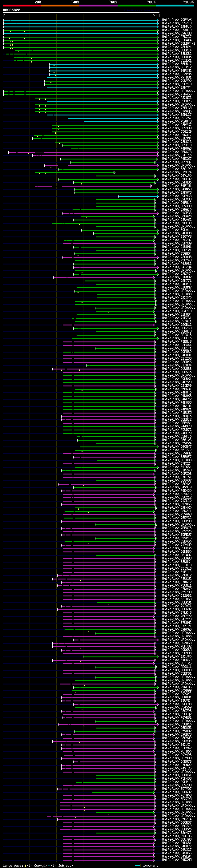Select hit label UniRef100_Q2GAU8
This screenshot has width=197, height=868.
176,257
